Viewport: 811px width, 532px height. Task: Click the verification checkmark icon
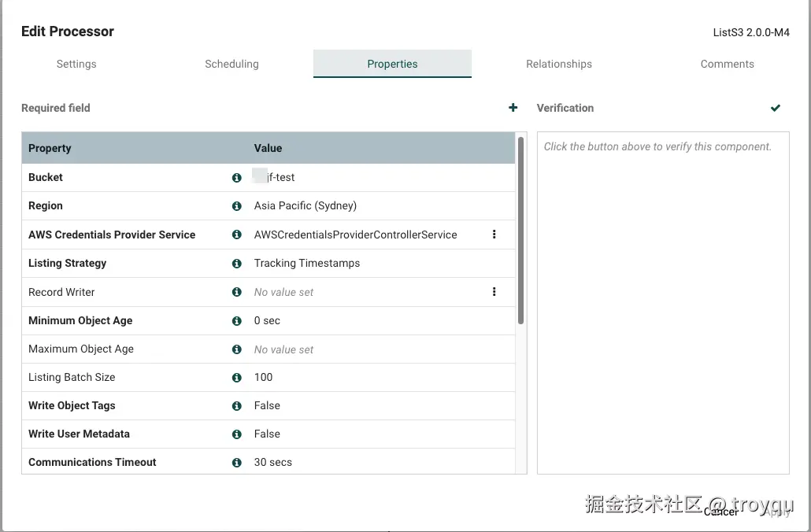(x=776, y=108)
